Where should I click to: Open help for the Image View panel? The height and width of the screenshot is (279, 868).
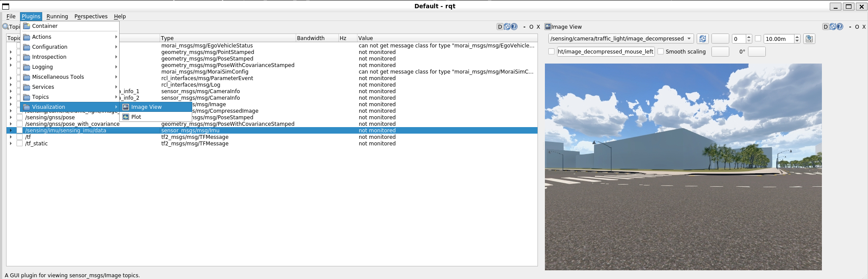840,27
